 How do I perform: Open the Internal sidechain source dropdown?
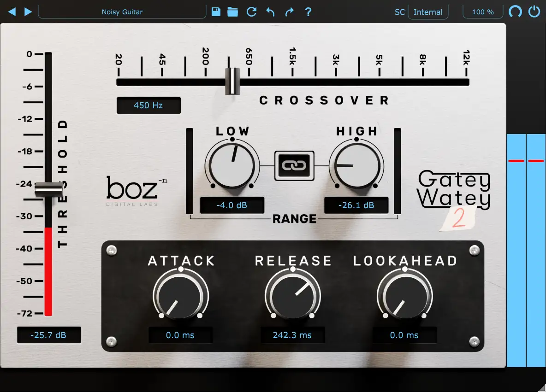pyautogui.click(x=428, y=12)
